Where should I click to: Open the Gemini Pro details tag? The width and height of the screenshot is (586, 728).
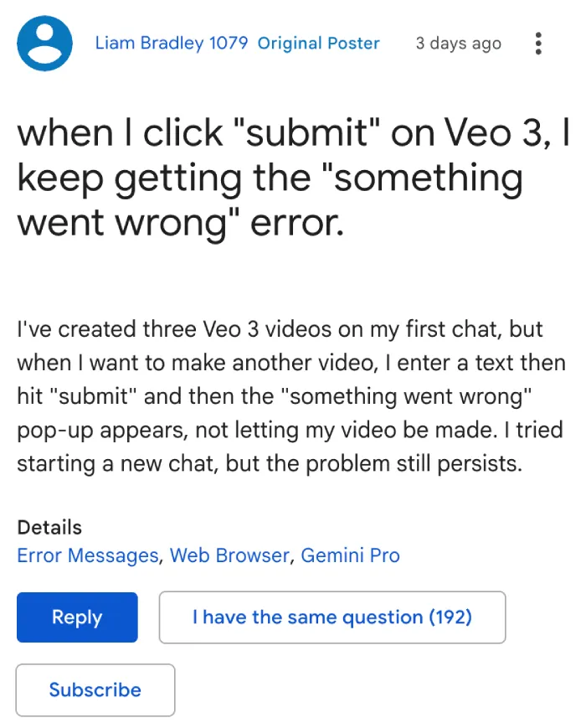(x=350, y=555)
